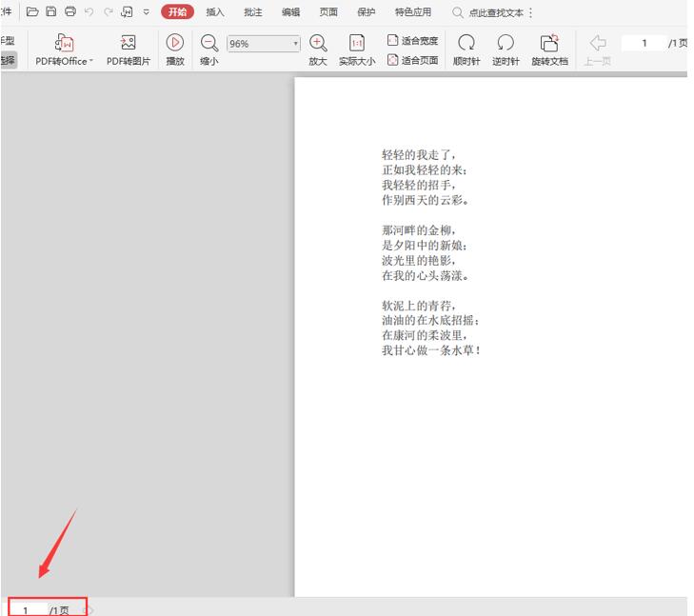The width and height of the screenshot is (694, 616).
Task: Go to previous page with 上一页 arrow
Action: (598, 43)
